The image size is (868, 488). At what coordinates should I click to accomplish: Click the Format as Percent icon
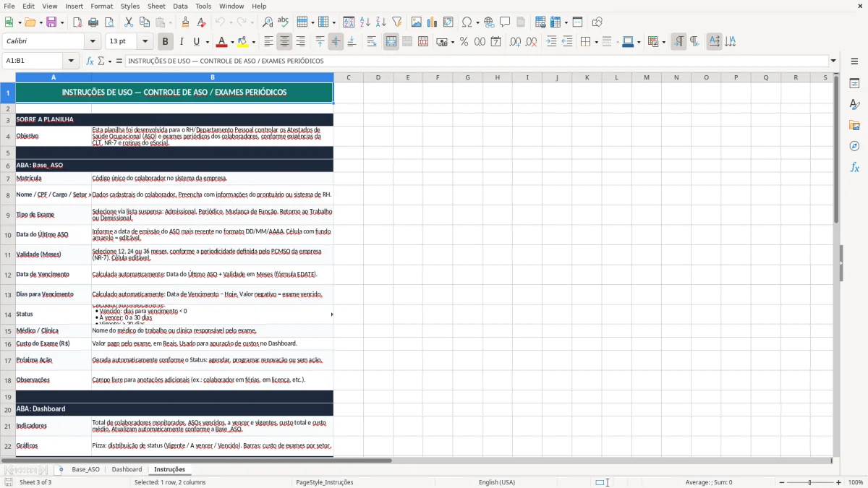pyautogui.click(x=464, y=42)
